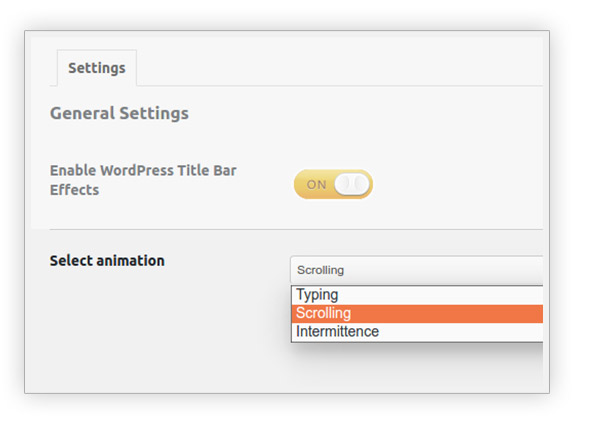Screen dimensions: 600x426
Task: Click the ON label inside the yellow switch
Action: [x=316, y=185]
